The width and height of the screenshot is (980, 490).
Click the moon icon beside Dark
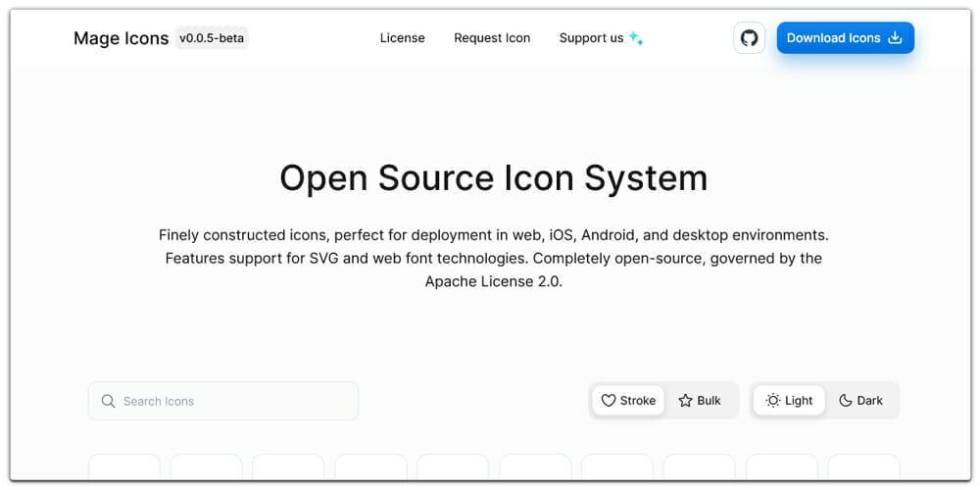coord(846,401)
